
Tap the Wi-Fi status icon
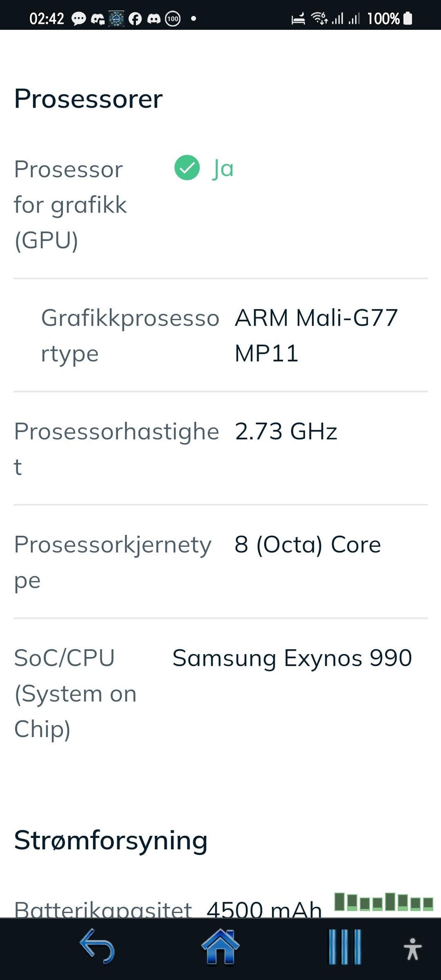coord(319,18)
